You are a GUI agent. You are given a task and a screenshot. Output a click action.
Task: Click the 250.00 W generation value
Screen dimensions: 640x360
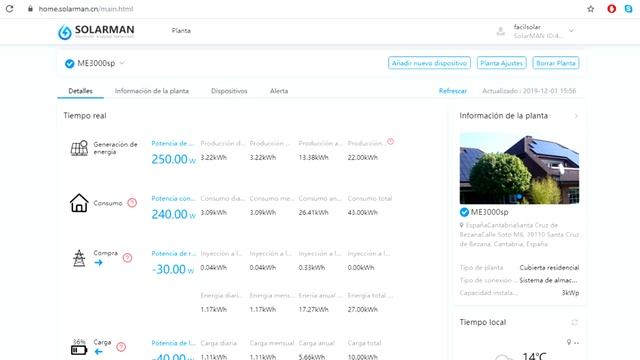tap(173, 159)
